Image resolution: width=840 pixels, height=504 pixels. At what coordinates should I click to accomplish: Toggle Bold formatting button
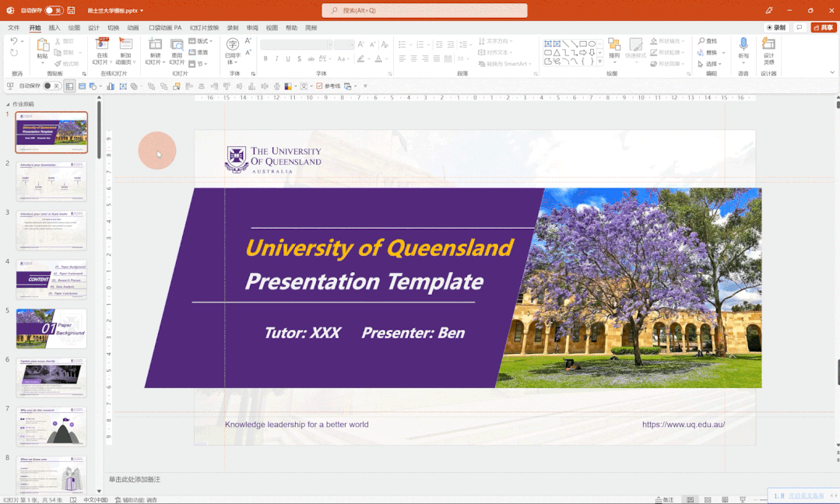pyautogui.click(x=265, y=59)
